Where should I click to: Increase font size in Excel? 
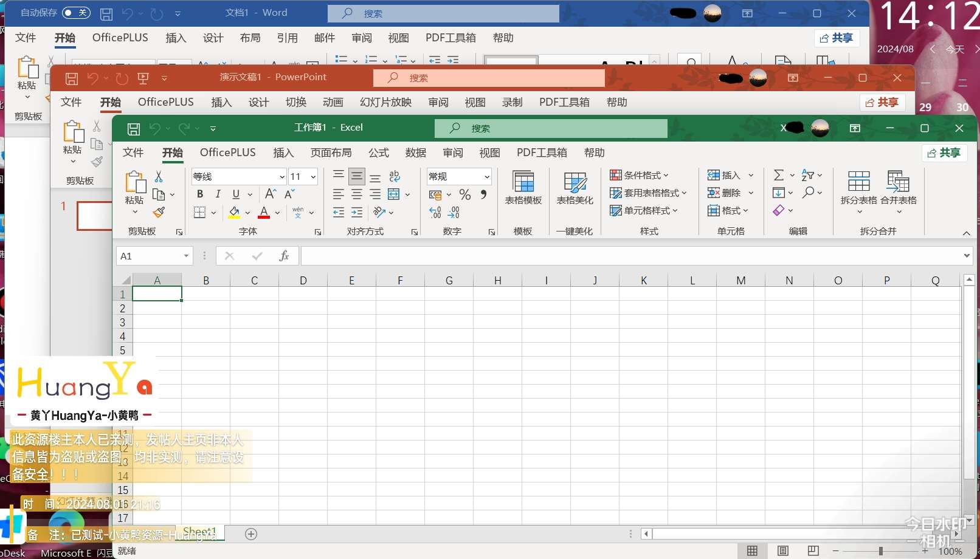click(271, 194)
